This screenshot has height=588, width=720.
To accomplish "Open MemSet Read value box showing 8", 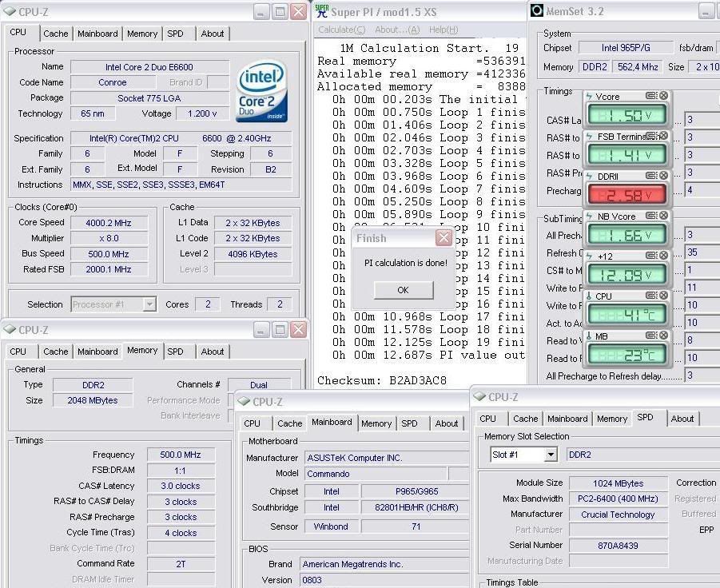I will [x=702, y=340].
